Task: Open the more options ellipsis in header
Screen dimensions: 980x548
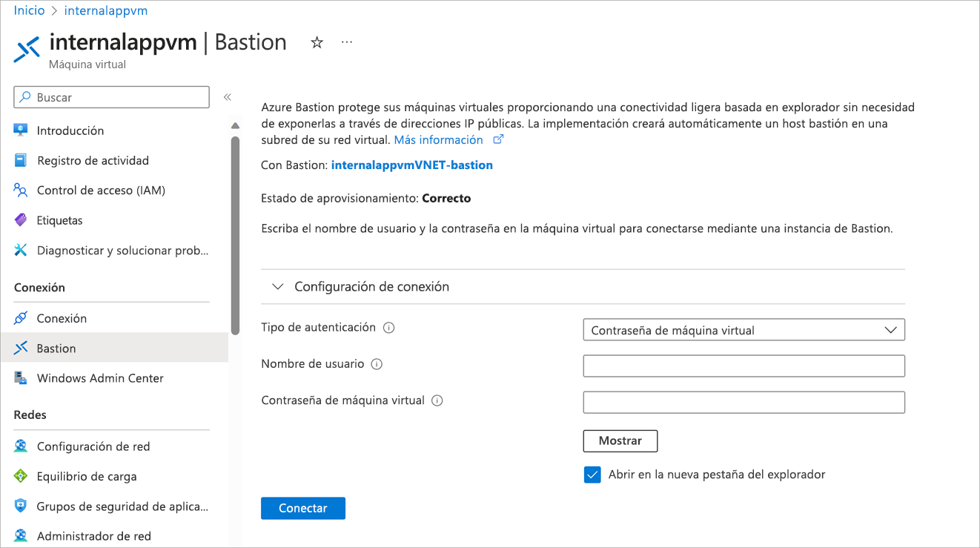Action: click(346, 42)
